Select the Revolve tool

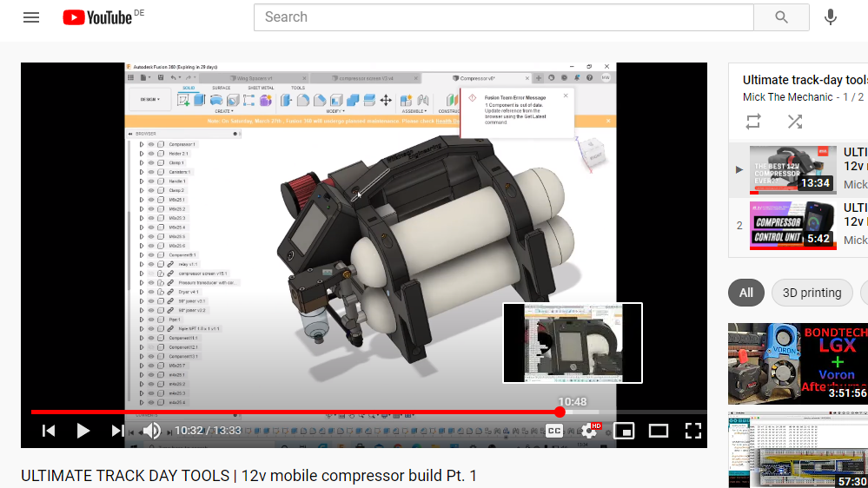(x=216, y=100)
